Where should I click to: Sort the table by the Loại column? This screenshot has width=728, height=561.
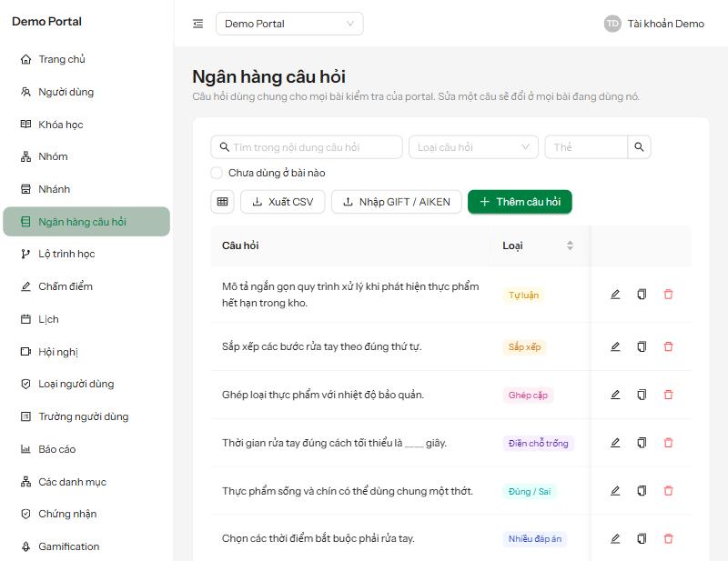pos(570,245)
